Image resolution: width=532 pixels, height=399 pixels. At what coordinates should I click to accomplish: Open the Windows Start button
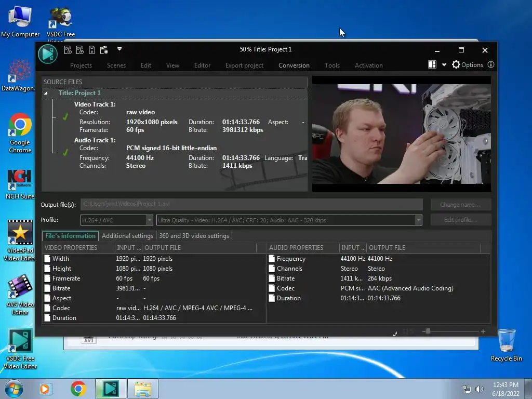point(14,389)
